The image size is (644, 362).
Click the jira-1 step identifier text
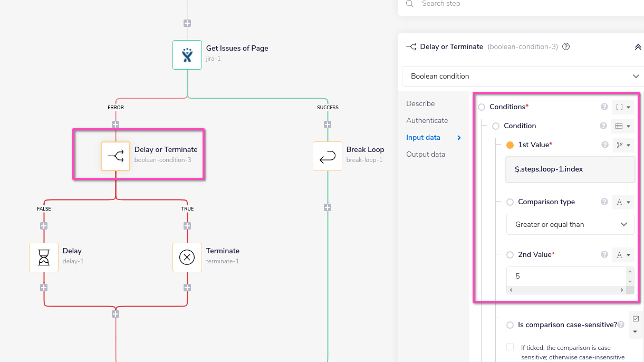click(x=213, y=59)
